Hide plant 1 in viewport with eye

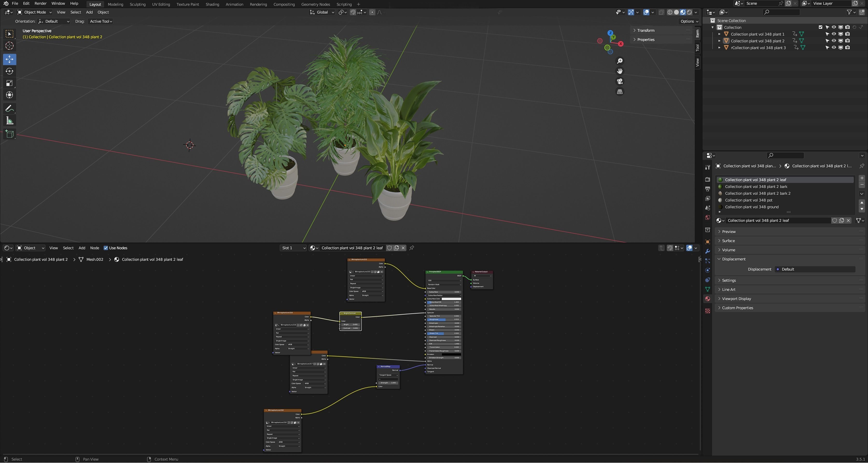834,34
